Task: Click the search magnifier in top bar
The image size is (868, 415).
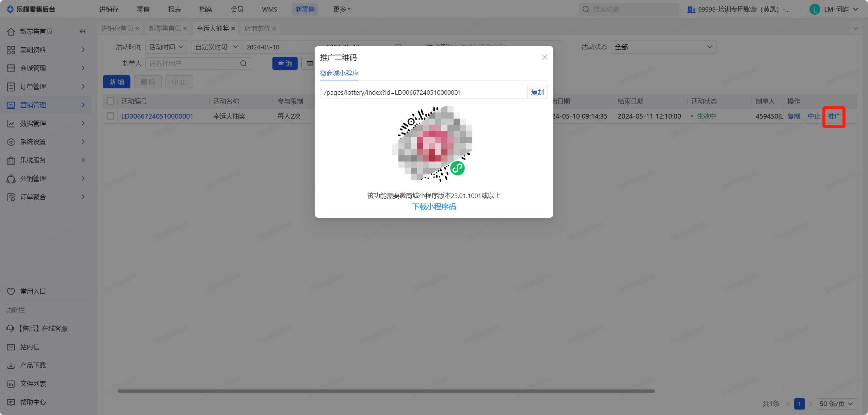Action: [586, 9]
